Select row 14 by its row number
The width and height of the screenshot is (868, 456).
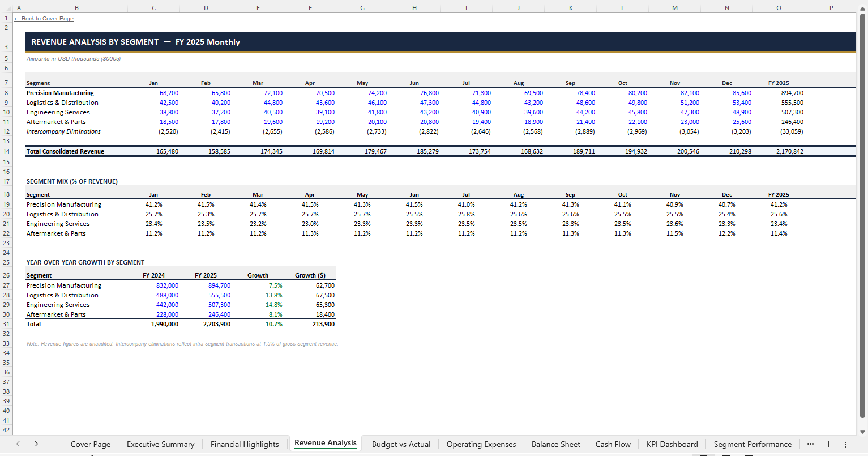pos(6,151)
